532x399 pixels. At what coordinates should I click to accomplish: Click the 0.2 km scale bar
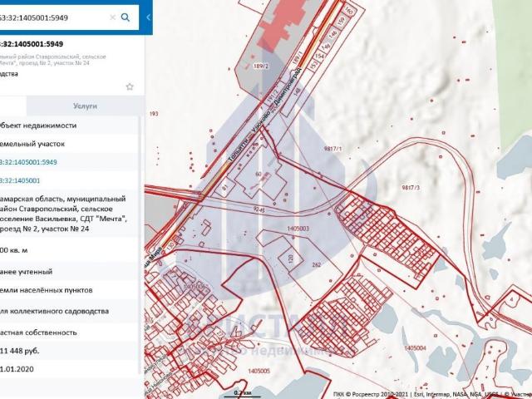[x=242, y=392]
